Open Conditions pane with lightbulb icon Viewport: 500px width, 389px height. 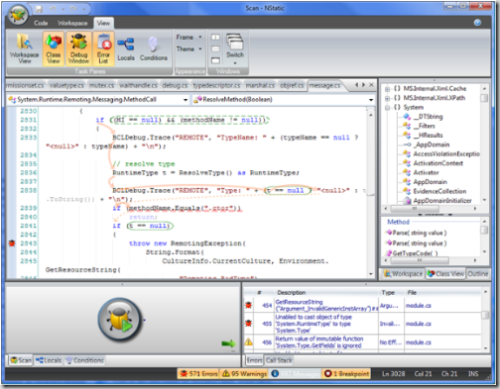click(153, 49)
